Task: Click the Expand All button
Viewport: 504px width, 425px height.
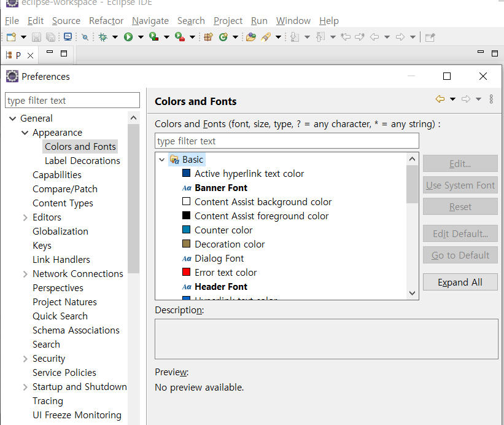Action: [460, 283]
